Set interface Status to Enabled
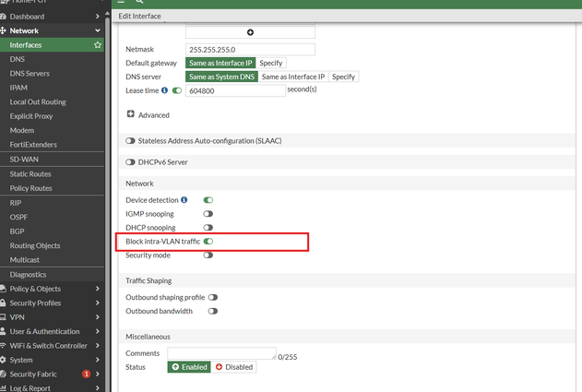This screenshot has height=392, width=582. click(x=189, y=367)
